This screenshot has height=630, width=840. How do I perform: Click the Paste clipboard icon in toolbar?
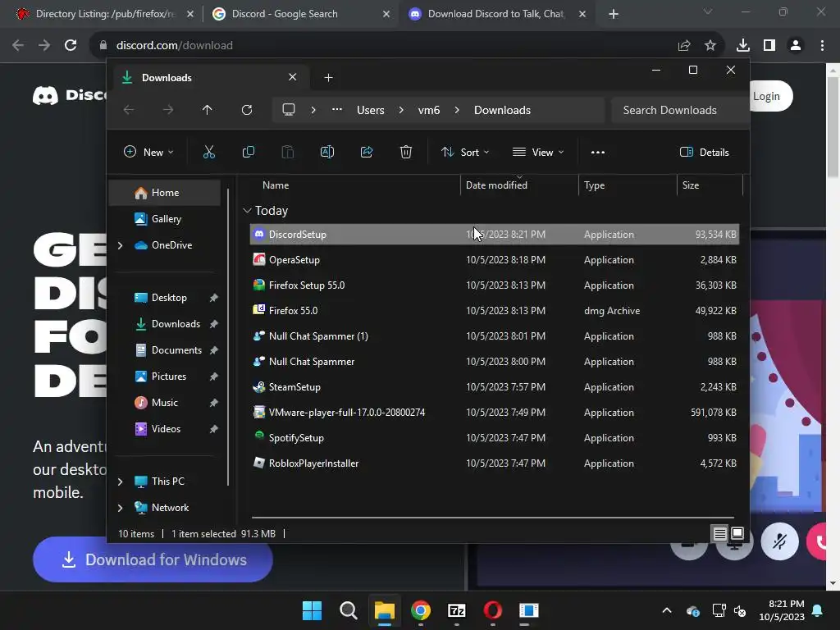288,152
